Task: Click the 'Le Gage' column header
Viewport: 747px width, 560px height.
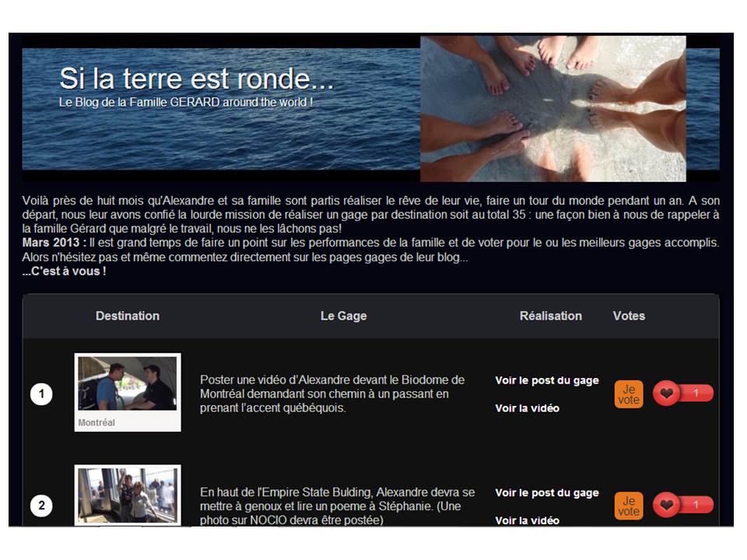Action: [343, 316]
